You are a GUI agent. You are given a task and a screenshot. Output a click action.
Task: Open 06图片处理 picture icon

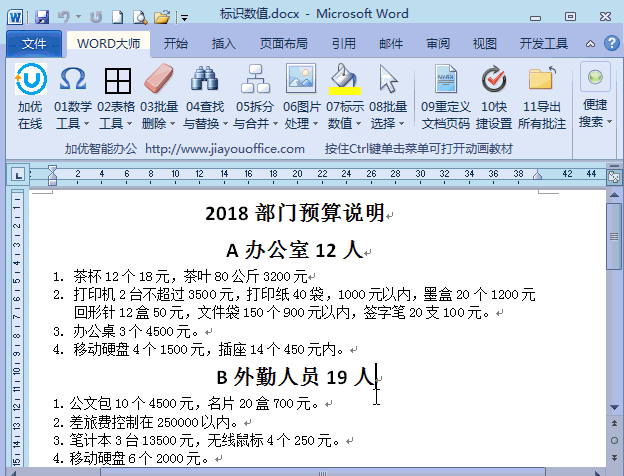tap(301, 78)
